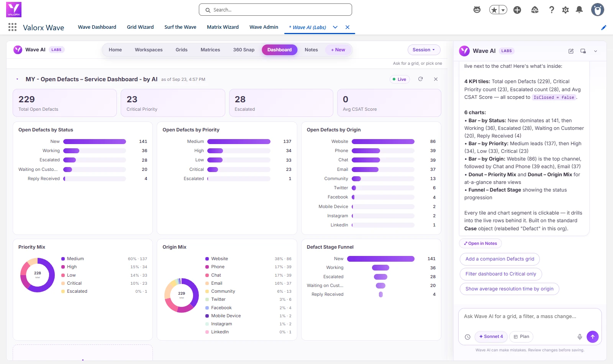Refresh the Open Defacts dashboard
Screen dimensions: 613x364
(420, 79)
